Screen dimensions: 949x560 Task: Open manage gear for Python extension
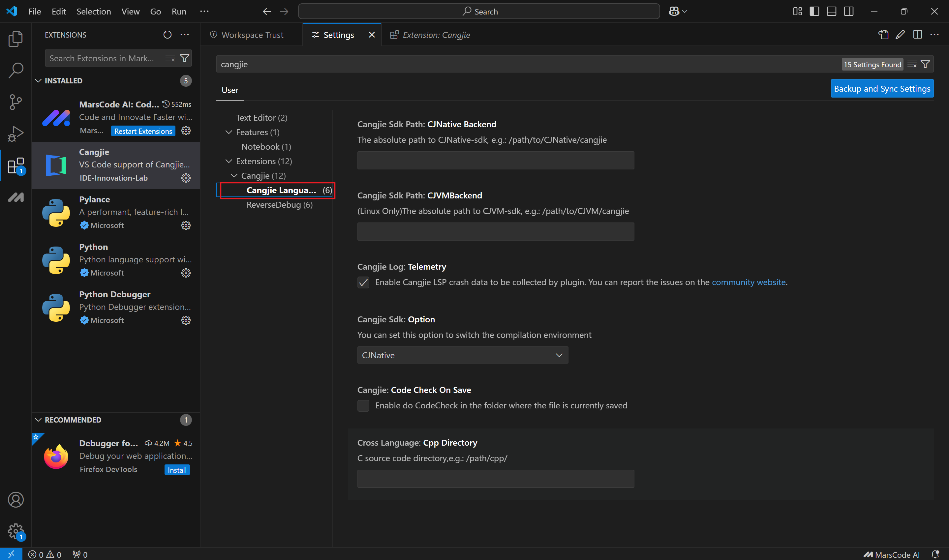point(186,273)
